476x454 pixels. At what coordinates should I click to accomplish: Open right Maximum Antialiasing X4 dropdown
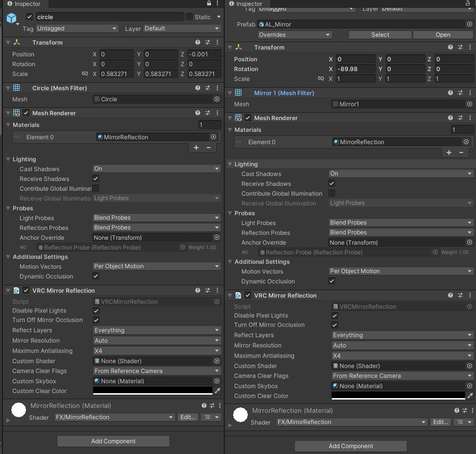coord(402,356)
